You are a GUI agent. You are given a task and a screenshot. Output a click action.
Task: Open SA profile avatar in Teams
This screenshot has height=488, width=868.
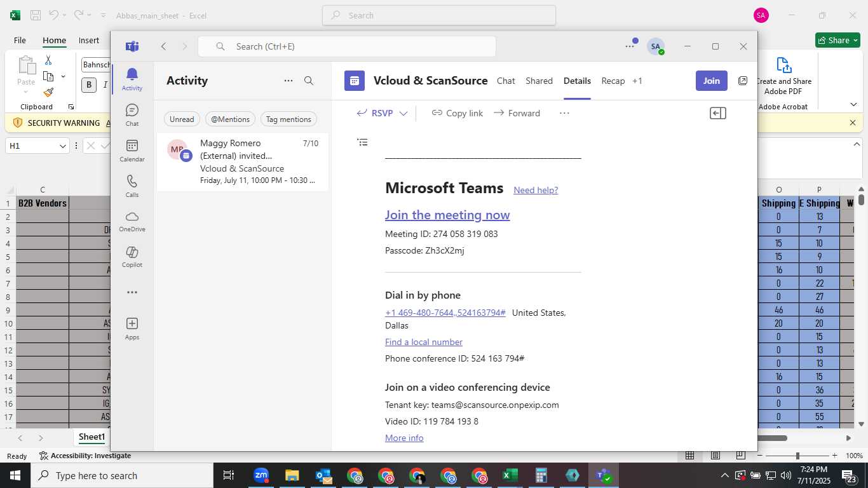point(656,46)
